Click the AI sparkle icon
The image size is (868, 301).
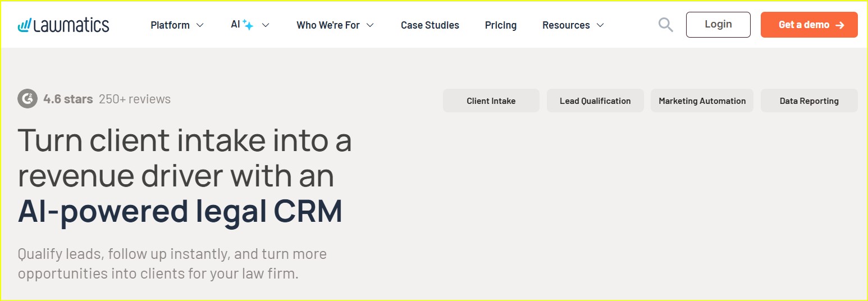click(x=248, y=25)
